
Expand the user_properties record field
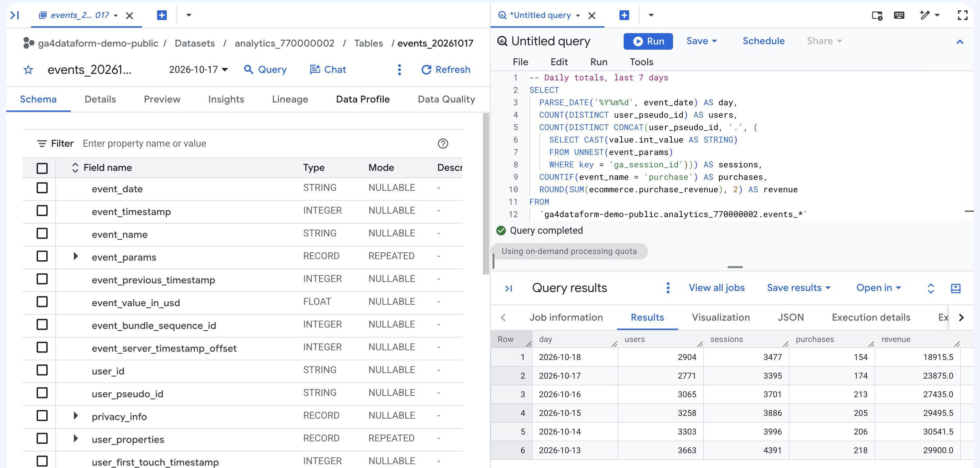click(x=75, y=438)
